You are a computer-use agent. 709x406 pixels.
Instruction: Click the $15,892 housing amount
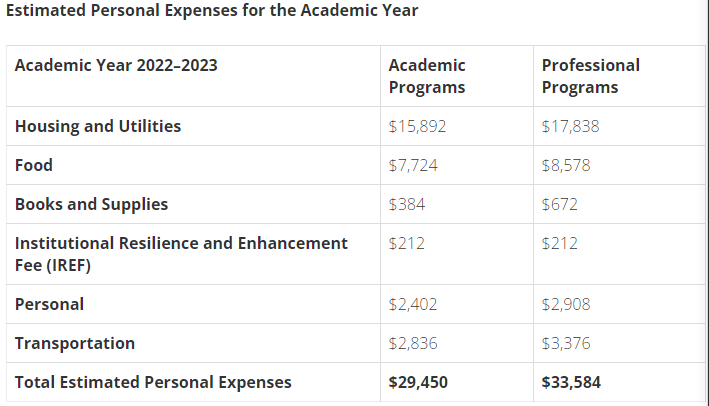pyautogui.click(x=417, y=127)
